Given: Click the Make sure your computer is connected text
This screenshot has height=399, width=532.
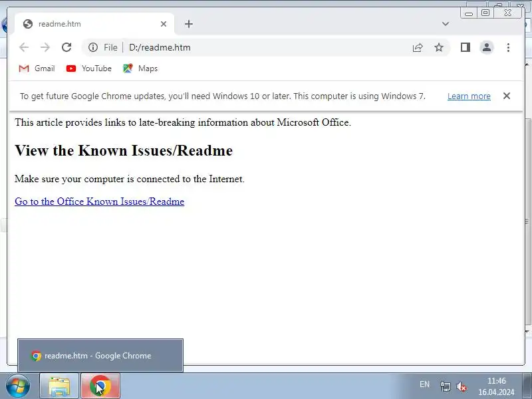Looking at the screenshot, I should pos(130,179).
